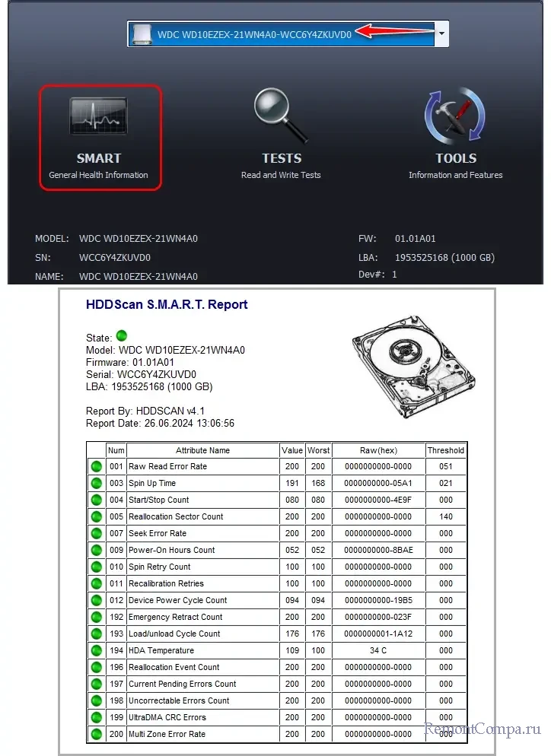The width and height of the screenshot is (551, 756).
Task: Click the drive icon in the selector
Action: (142, 34)
